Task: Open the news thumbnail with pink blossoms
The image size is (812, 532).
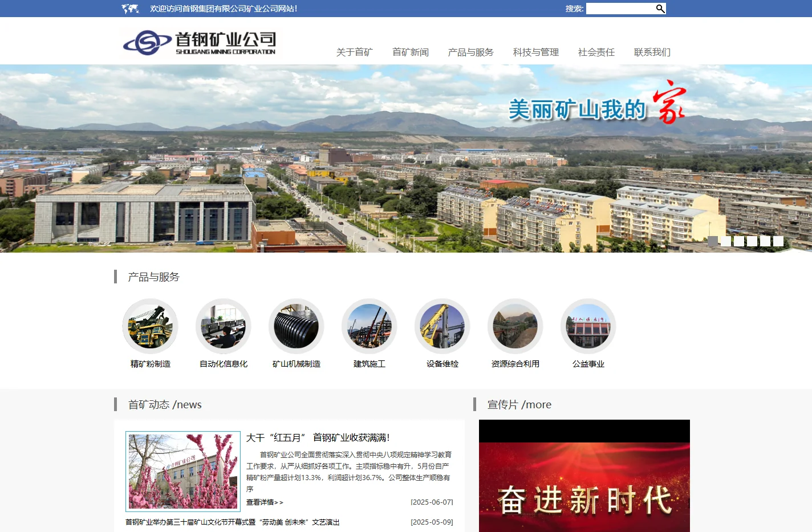Action: click(183, 472)
